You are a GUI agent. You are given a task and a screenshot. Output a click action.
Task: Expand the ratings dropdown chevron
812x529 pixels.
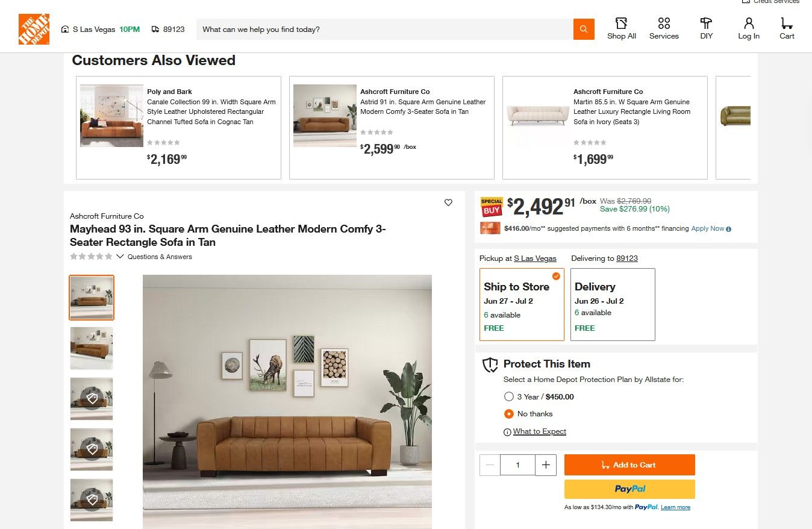click(x=120, y=257)
